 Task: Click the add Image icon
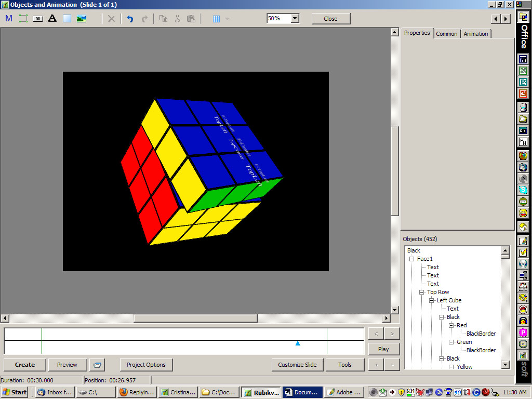(81, 19)
